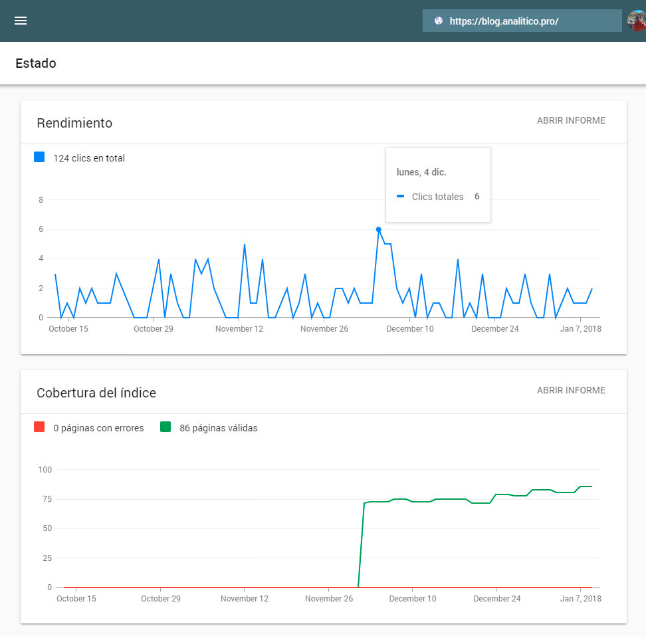The height and width of the screenshot is (644, 646).
Task: Click the blue swatch for 124 clics en total
Action: (39, 157)
